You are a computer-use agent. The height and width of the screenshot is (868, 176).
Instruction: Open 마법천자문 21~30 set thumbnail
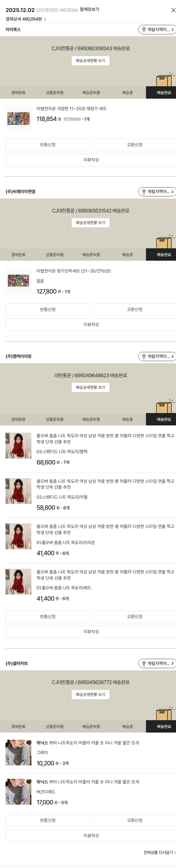[x=19, y=281]
